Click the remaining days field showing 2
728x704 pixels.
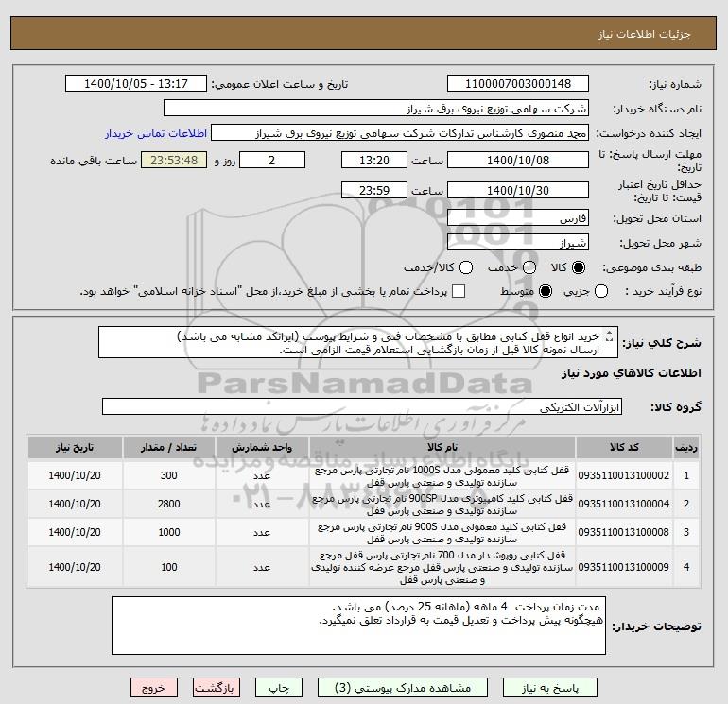coord(272,161)
